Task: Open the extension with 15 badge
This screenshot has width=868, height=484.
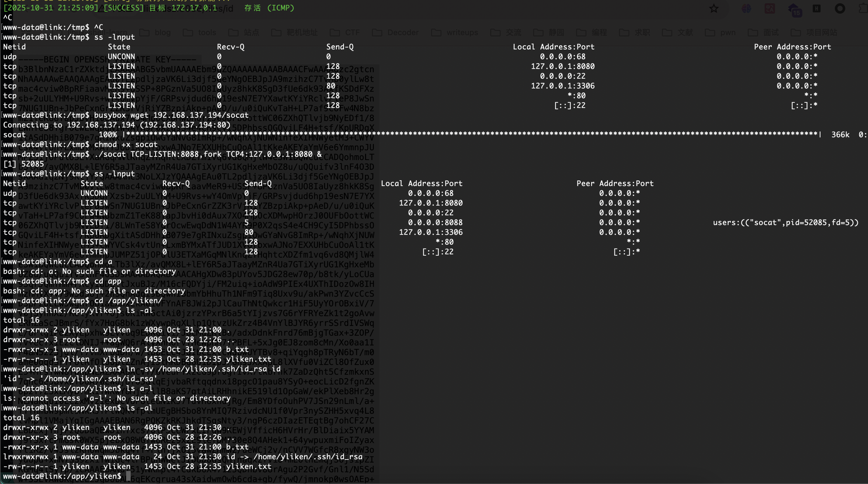Action: point(794,9)
